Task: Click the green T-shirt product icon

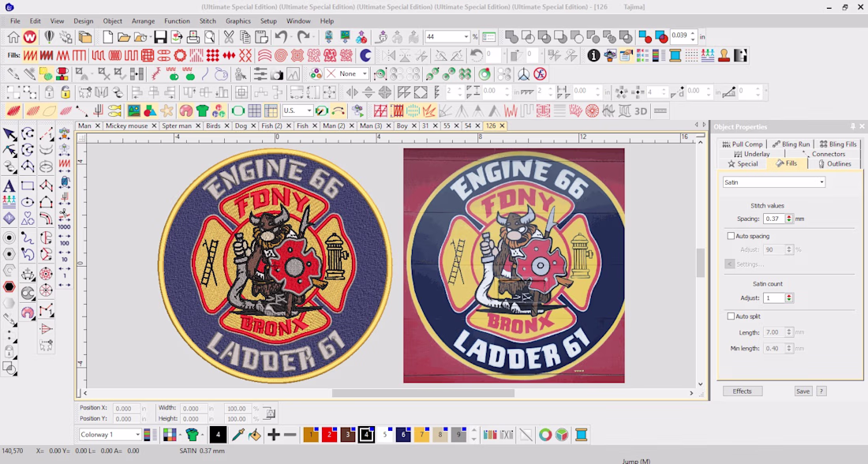Action: (202, 110)
